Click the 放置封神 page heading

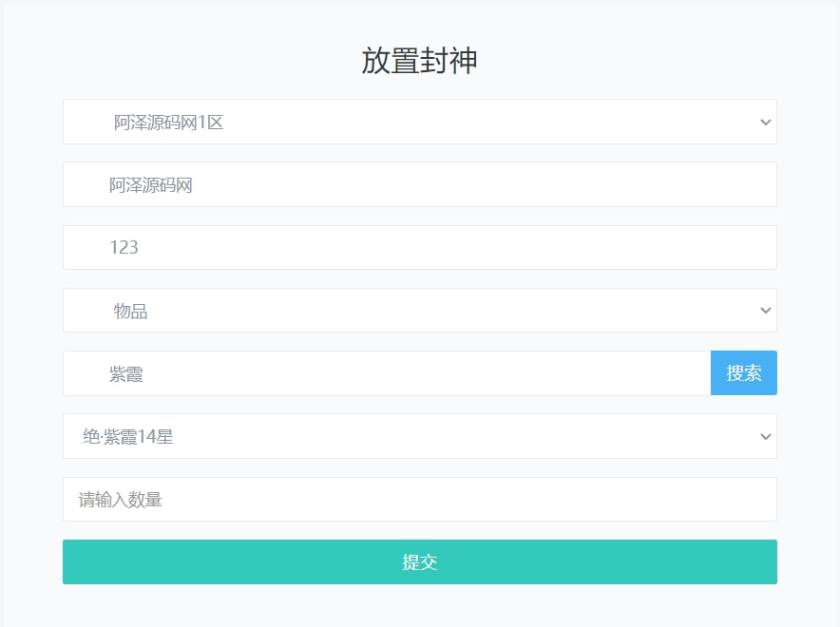point(419,61)
